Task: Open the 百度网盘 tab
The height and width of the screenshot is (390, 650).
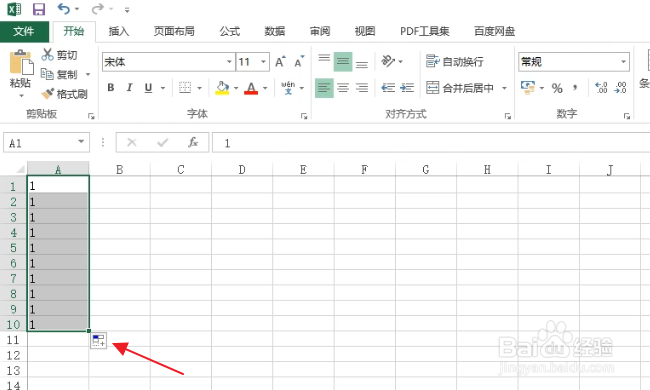Action: tap(495, 31)
